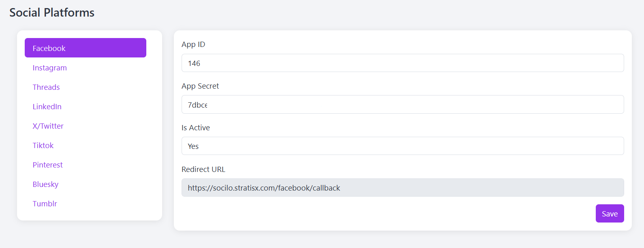Click the Social Platforms page heading

(x=52, y=13)
